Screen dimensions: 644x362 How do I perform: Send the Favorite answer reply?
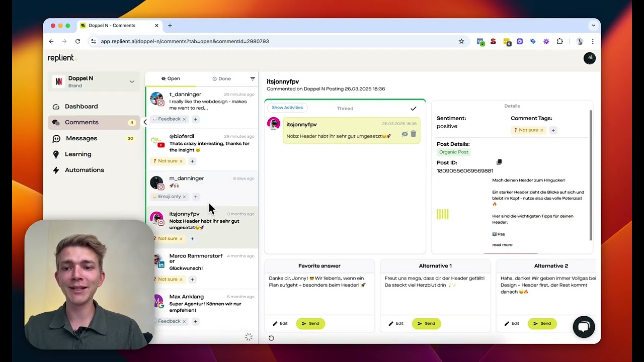point(310,323)
